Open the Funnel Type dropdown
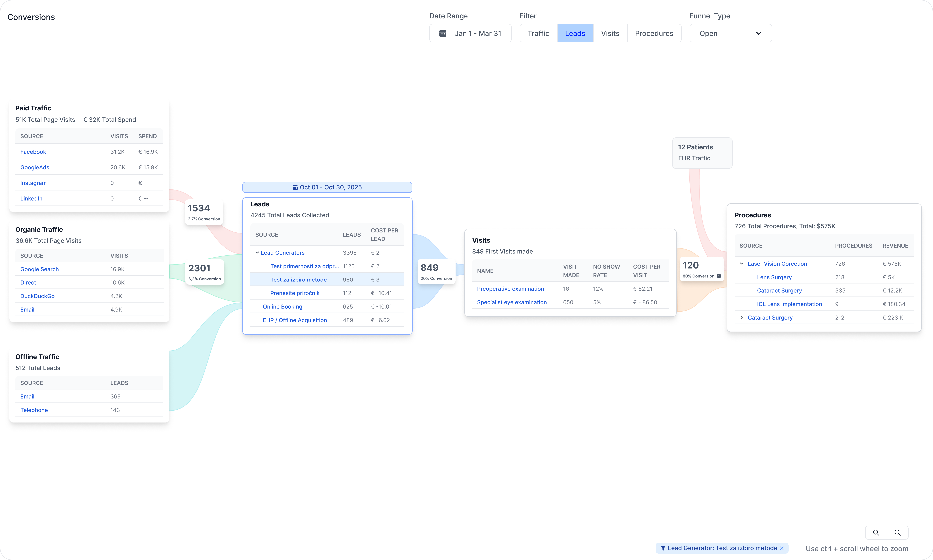The width and height of the screenshot is (933, 560). pyautogui.click(x=730, y=33)
